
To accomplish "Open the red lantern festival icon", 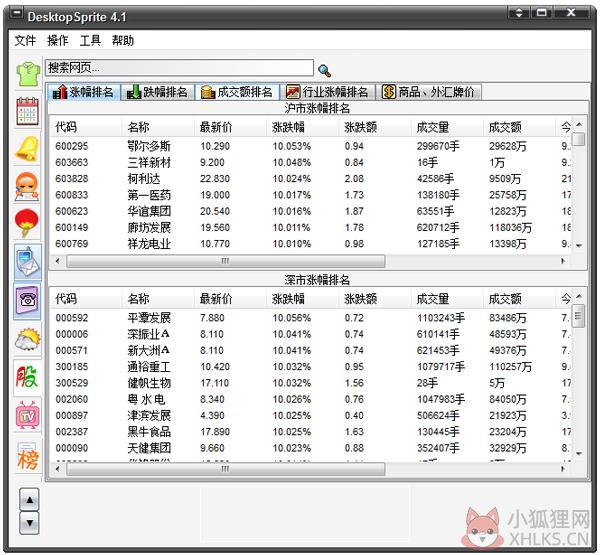I will tap(26, 224).
